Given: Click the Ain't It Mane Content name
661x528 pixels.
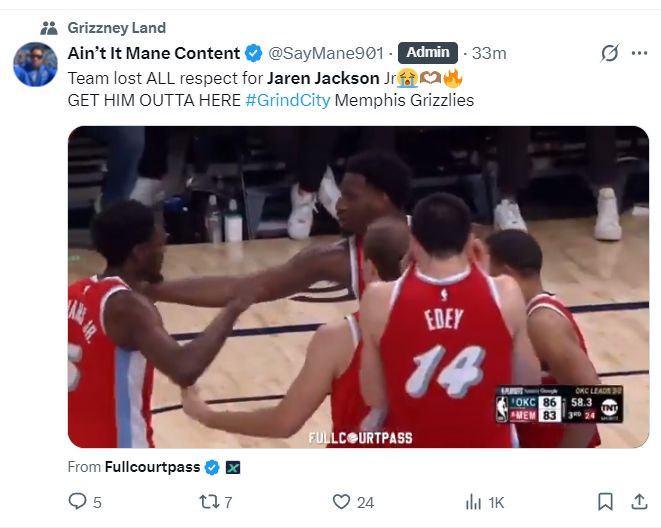Looking at the screenshot, I should point(154,53).
